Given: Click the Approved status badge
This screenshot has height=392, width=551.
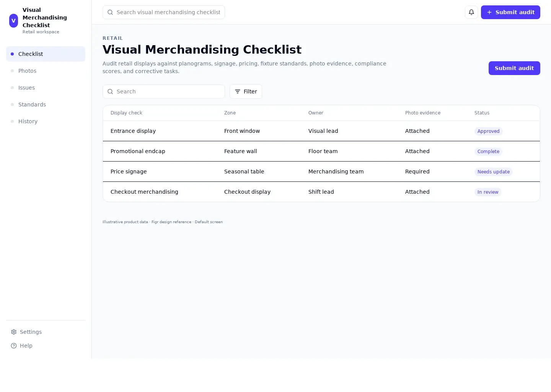Looking at the screenshot, I should coord(488,131).
